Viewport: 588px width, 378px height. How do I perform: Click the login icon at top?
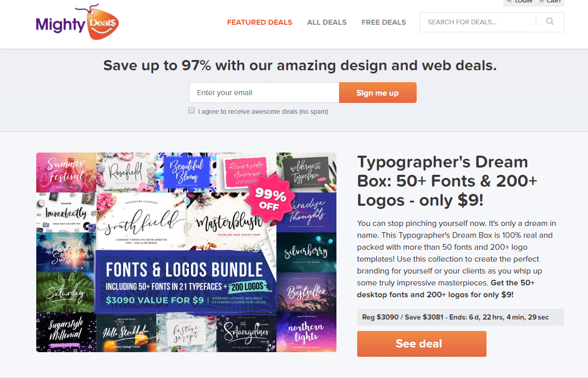coord(510,2)
